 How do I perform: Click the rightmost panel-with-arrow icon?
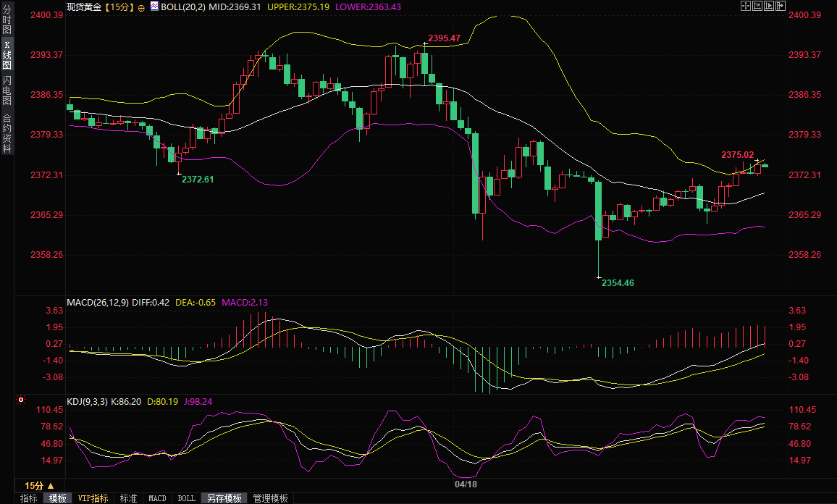pyautogui.click(x=781, y=6)
